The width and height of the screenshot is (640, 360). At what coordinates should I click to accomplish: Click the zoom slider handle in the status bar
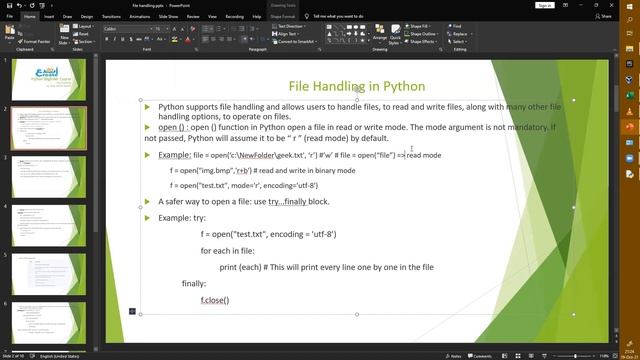(575, 356)
